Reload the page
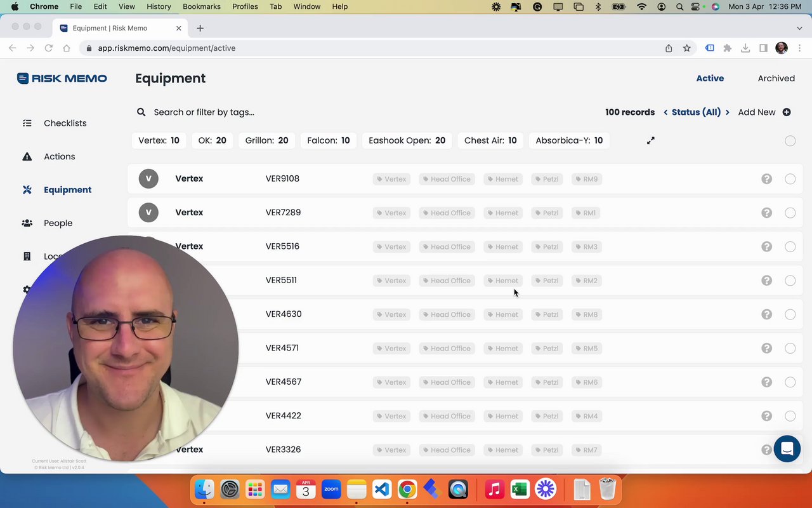812x508 pixels. 48,48
